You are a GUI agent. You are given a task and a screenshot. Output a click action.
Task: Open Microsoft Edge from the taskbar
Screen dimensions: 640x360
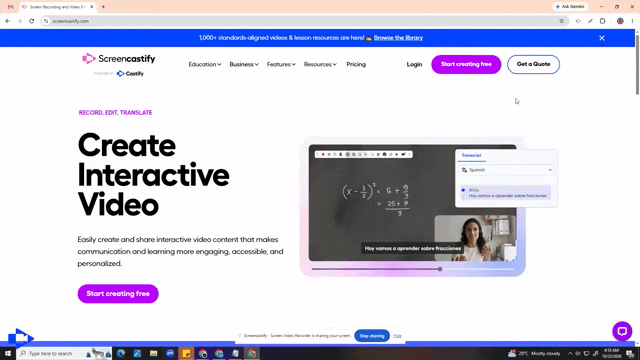121,353
